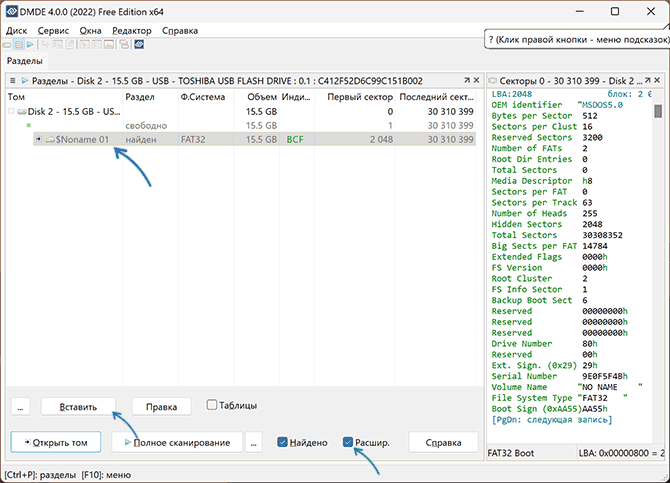Click the Ф.Система column header
Image resolution: width=670 pixels, height=483 pixels.
(206, 97)
